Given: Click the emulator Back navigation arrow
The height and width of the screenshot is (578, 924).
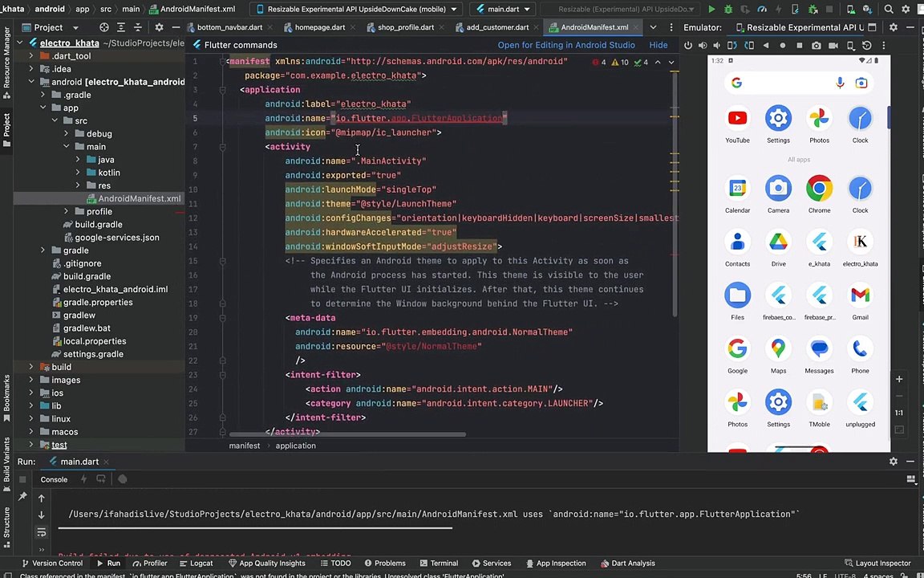Looking at the screenshot, I should point(765,46).
